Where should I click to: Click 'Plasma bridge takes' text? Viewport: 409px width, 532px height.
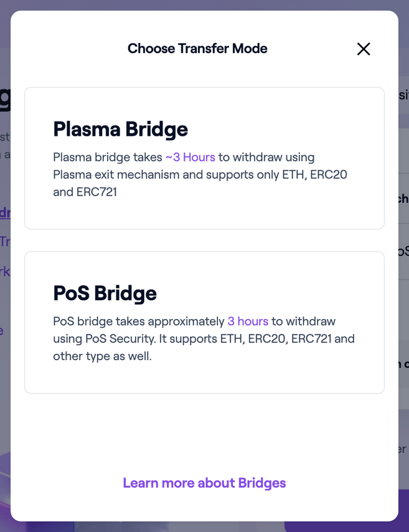tap(107, 157)
